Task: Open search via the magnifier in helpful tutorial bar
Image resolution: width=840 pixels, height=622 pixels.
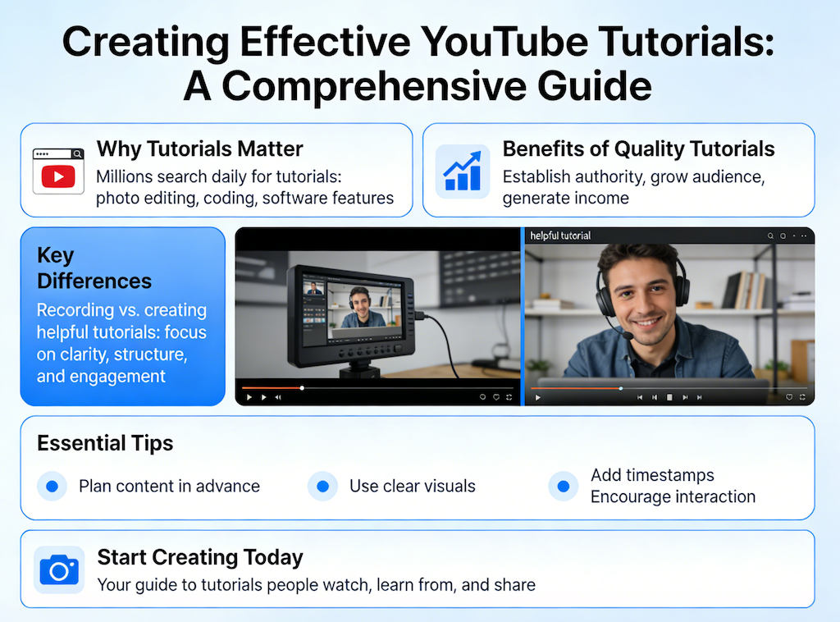Action: point(771,236)
